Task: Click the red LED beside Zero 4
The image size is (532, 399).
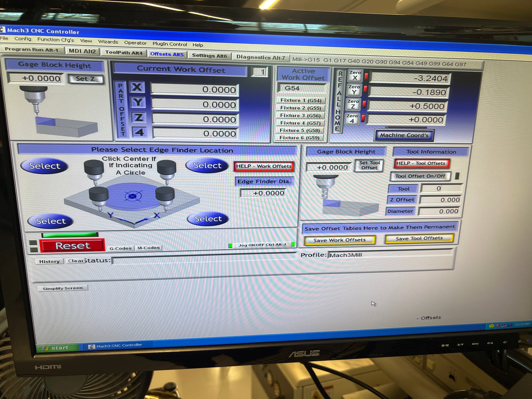Action: (363, 118)
